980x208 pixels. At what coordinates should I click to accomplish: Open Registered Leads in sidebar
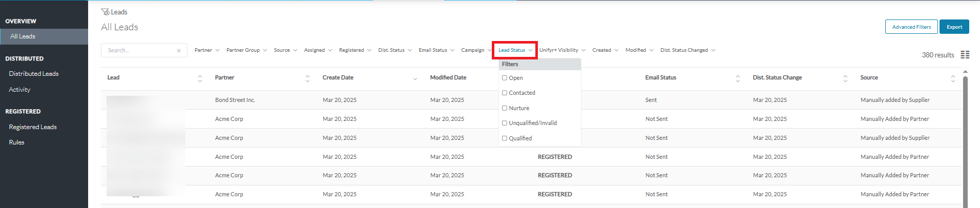click(x=33, y=127)
